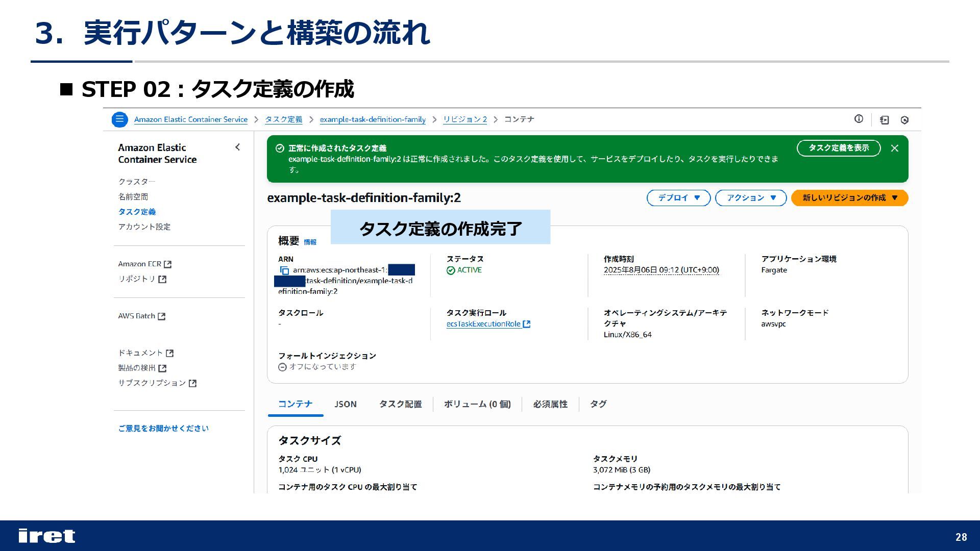Click the Amazon Elastic Container Service sidebar title
The height and width of the screenshot is (551, 980).
click(157, 154)
